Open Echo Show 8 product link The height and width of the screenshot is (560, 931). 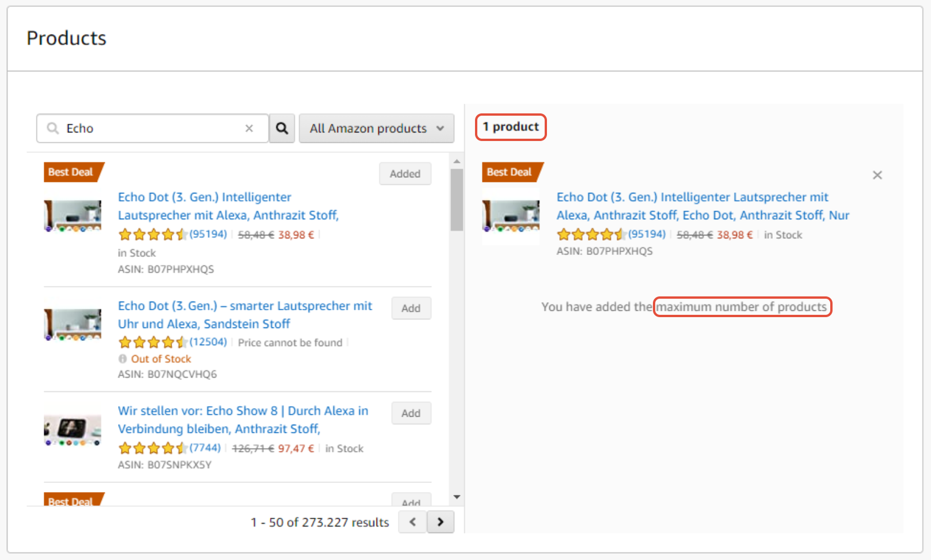(x=243, y=420)
